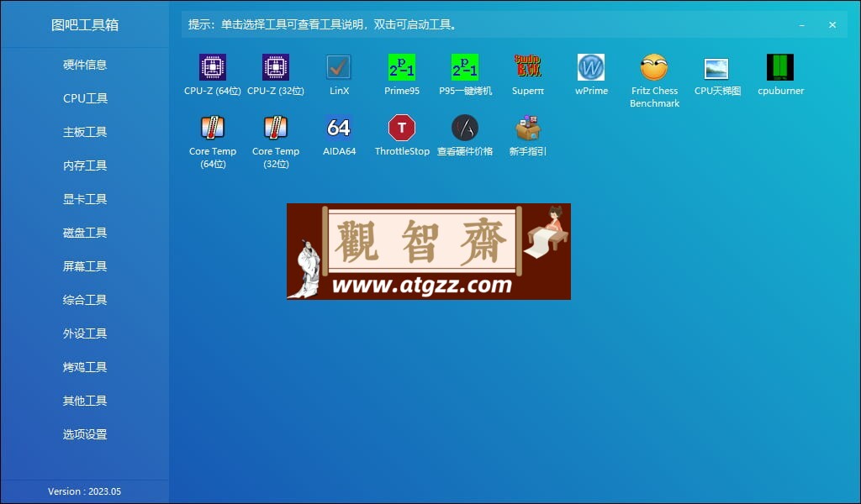Show the 综合工具 category

[x=85, y=300]
